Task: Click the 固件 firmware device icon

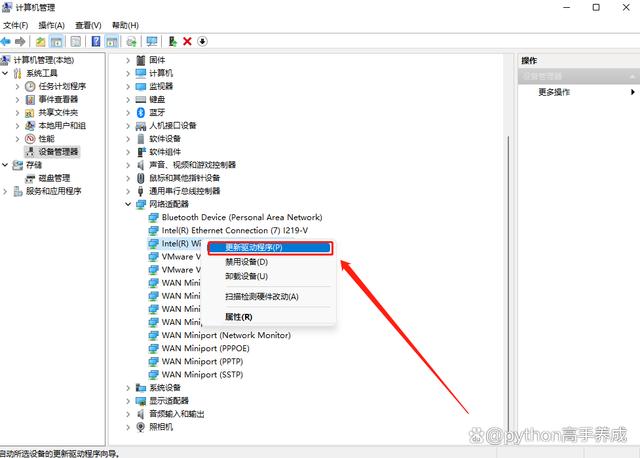Action: click(141, 60)
